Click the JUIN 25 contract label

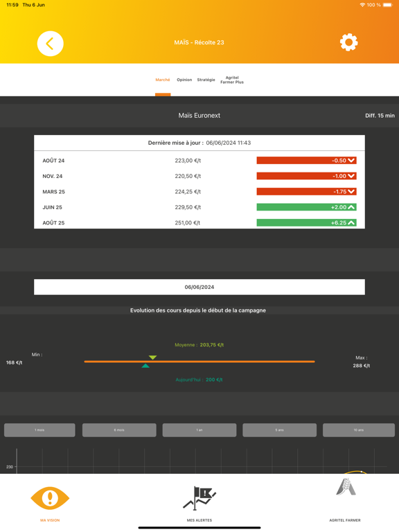point(52,207)
